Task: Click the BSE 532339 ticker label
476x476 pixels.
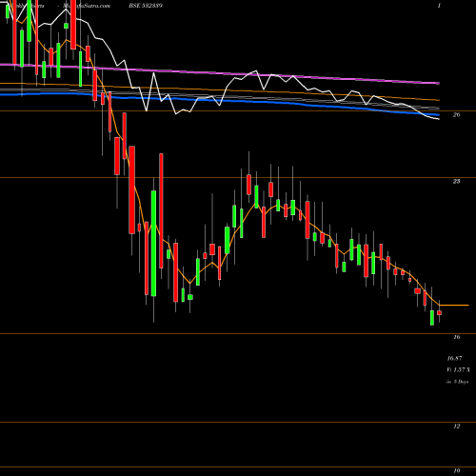Action: point(146,6)
